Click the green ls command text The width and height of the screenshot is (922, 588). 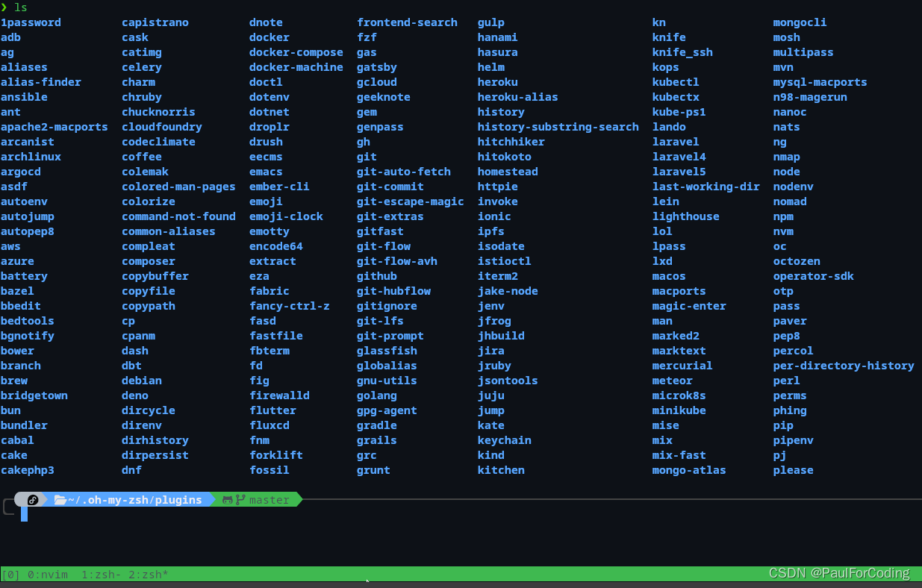pos(20,7)
